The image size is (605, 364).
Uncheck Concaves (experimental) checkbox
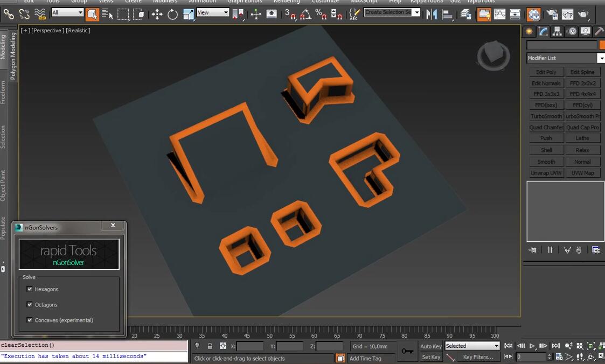pyautogui.click(x=30, y=320)
